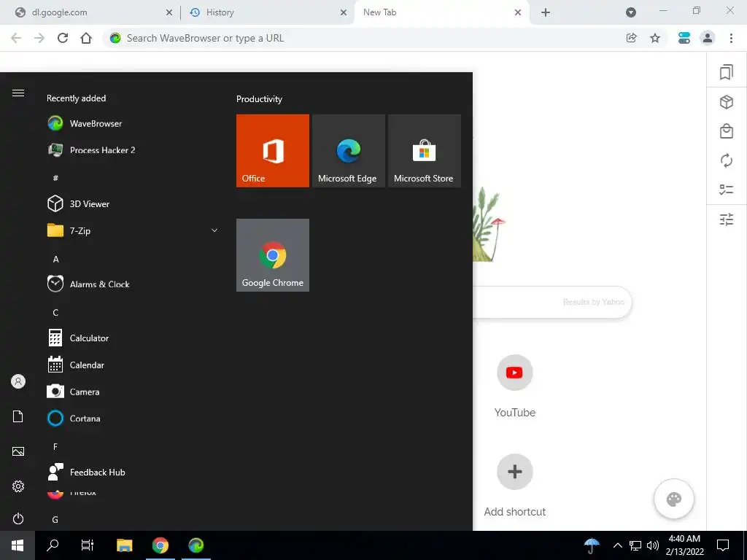
Task: Open shopping bag icon in sidebar
Action: [x=726, y=131]
